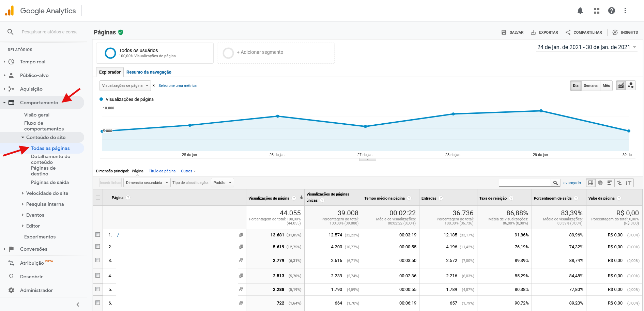Open the INSIGHTS panel
The image size is (644, 311).
coord(625,32)
